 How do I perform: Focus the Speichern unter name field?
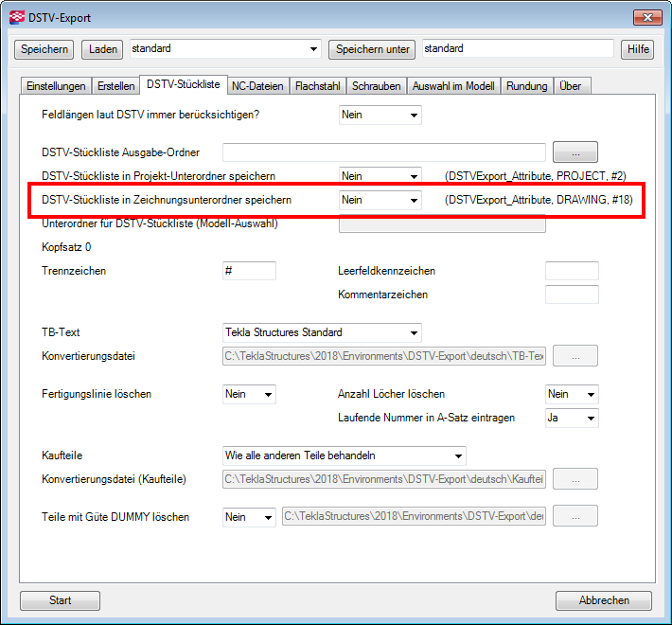click(518, 48)
